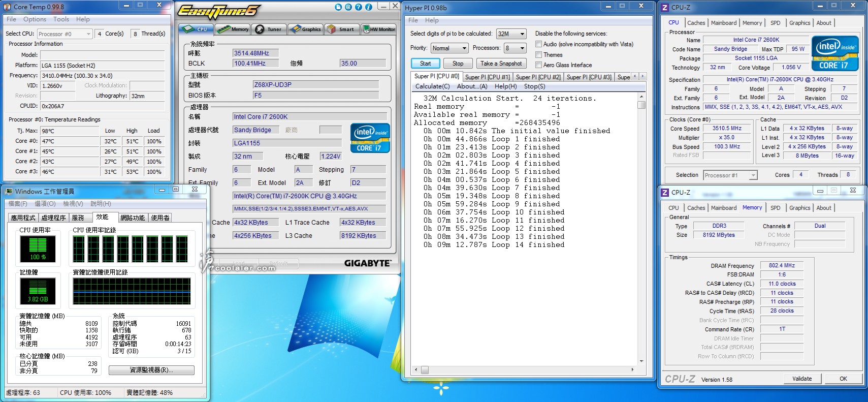Image resolution: width=868 pixels, height=402 pixels.
Task: Click the 3.82 GB memory meter in Task Manager
Action: pos(38,291)
